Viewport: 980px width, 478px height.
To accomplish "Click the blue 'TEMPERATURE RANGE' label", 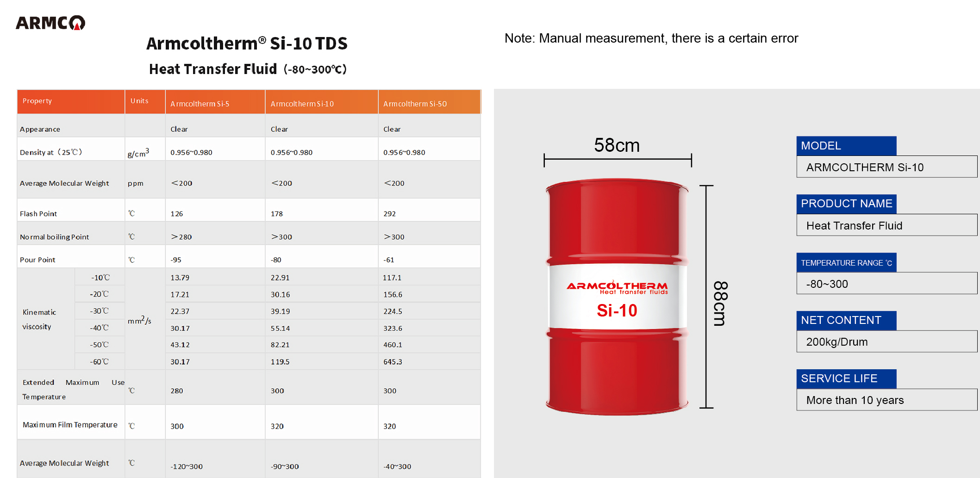I will 846,262.
